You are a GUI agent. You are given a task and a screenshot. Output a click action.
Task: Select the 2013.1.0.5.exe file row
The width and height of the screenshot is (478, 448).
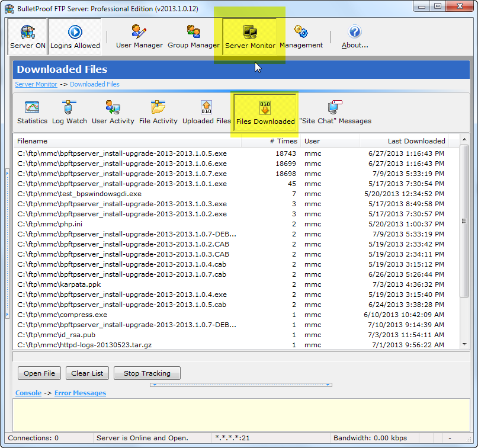(x=236, y=153)
